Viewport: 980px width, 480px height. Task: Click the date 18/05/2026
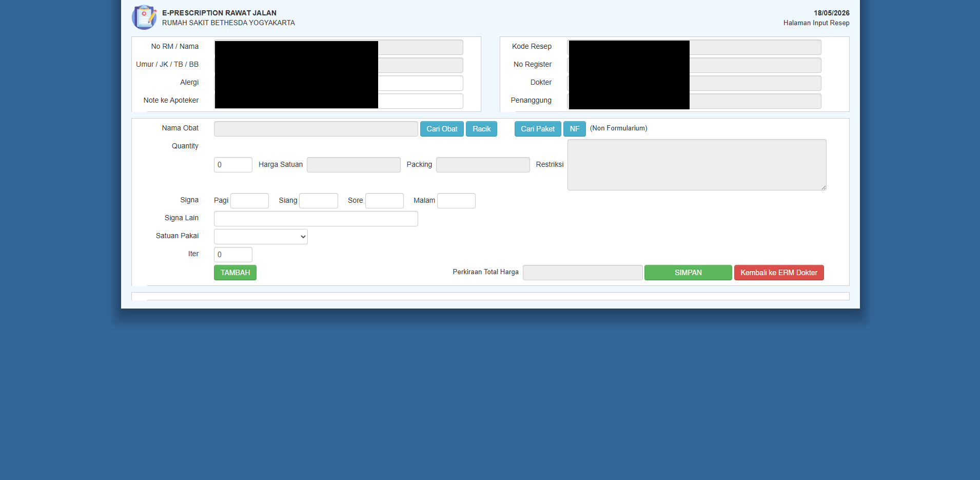(831, 13)
